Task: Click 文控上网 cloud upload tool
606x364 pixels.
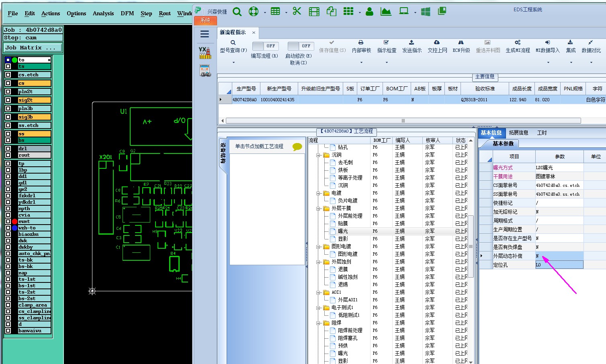Action: click(x=437, y=47)
